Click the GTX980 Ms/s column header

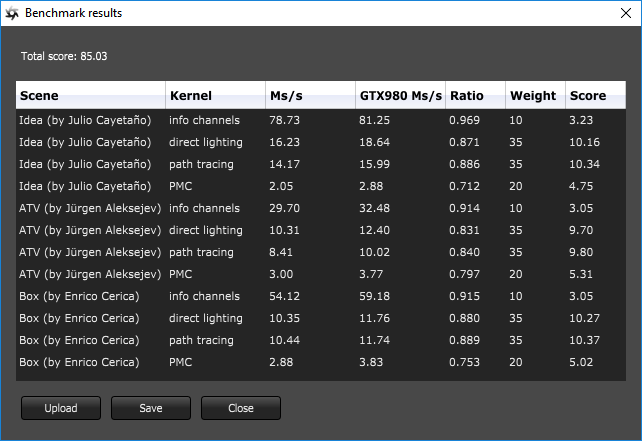pos(399,96)
